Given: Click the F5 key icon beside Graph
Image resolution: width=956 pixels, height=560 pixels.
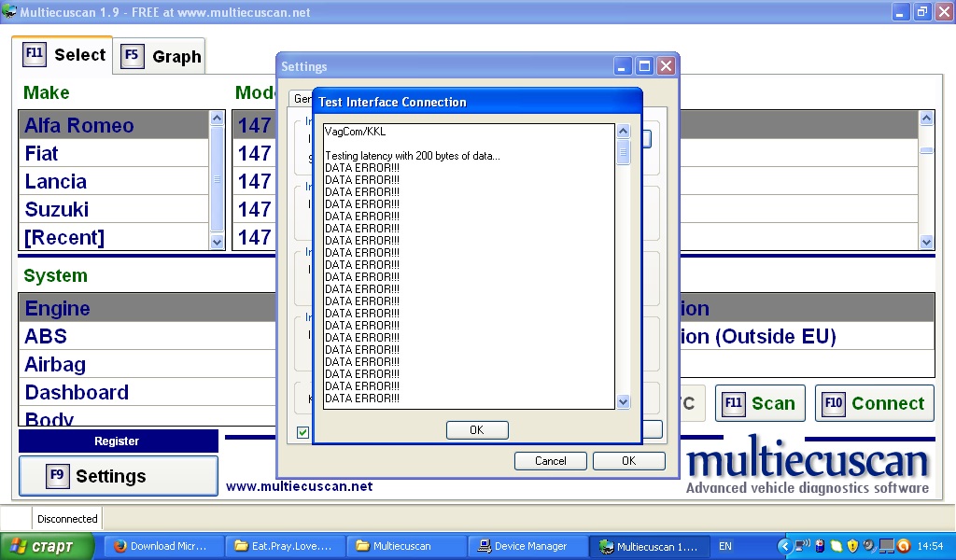Looking at the screenshot, I should [133, 56].
